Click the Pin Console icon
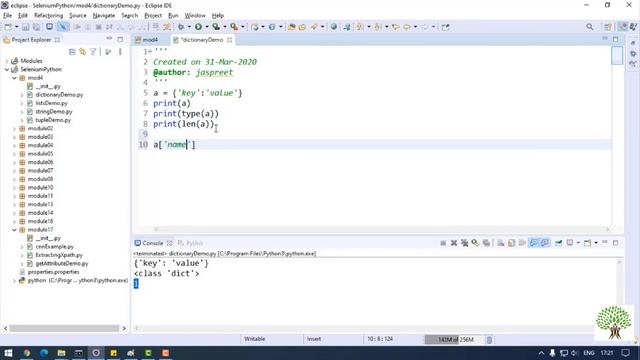The height and width of the screenshot is (360, 640). (559, 243)
